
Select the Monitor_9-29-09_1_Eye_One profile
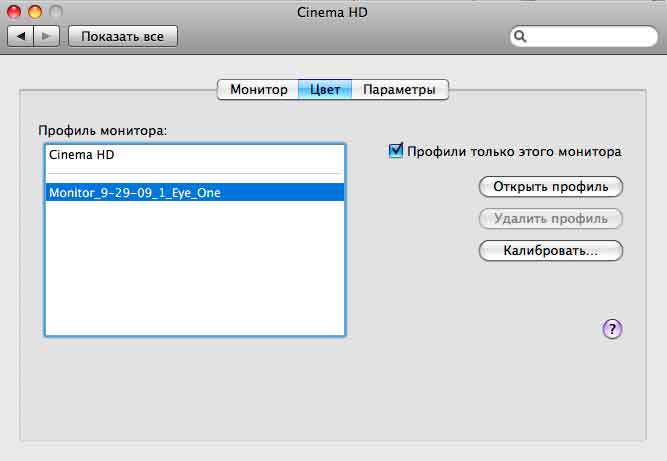click(x=194, y=192)
